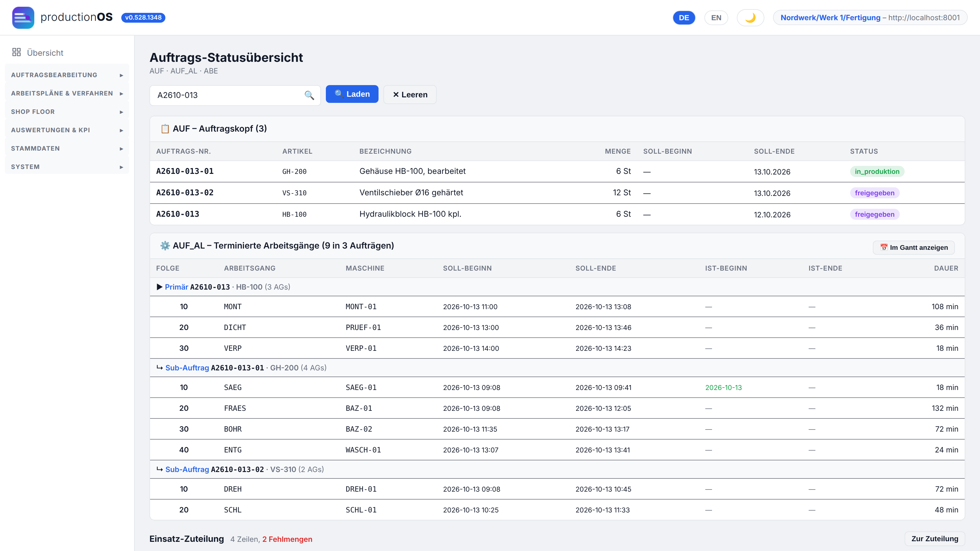Click the Laden button
The image size is (980, 551).
[x=352, y=94]
